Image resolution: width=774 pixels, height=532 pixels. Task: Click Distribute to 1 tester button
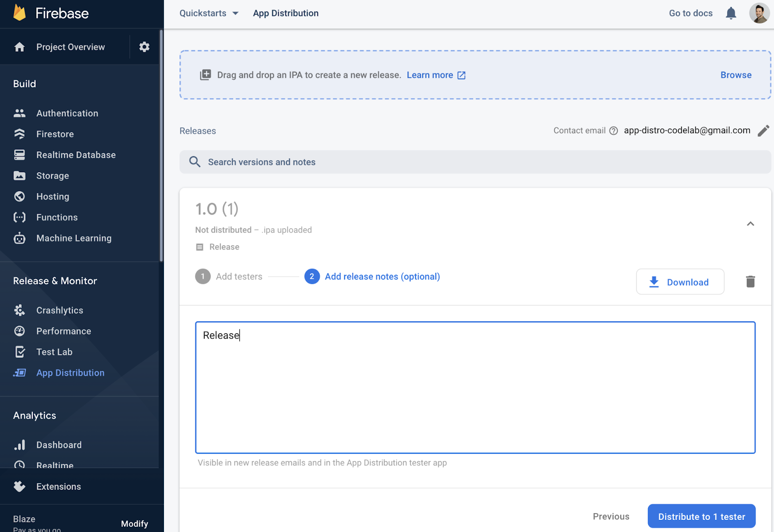pos(701,517)
